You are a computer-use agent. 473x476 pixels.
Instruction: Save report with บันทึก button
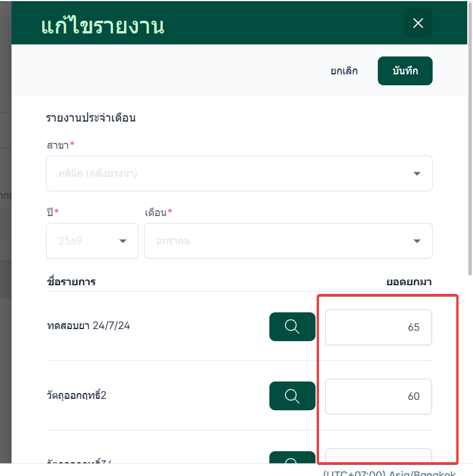[405, 71]
